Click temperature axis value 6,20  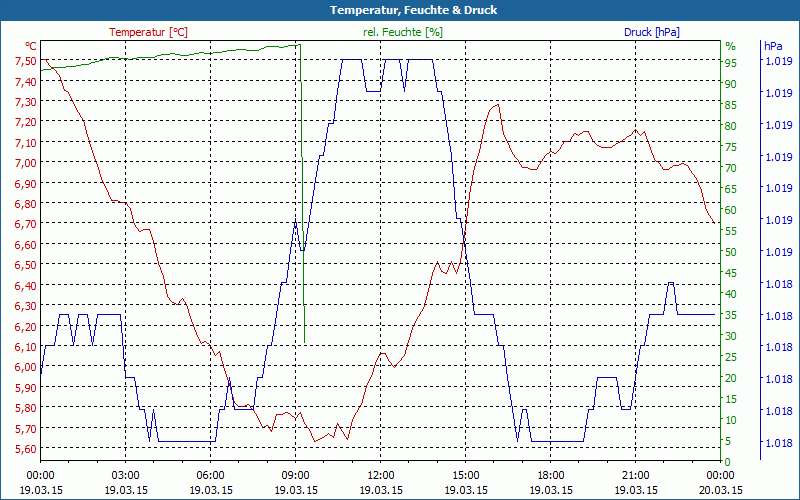[x=26, y=326]
